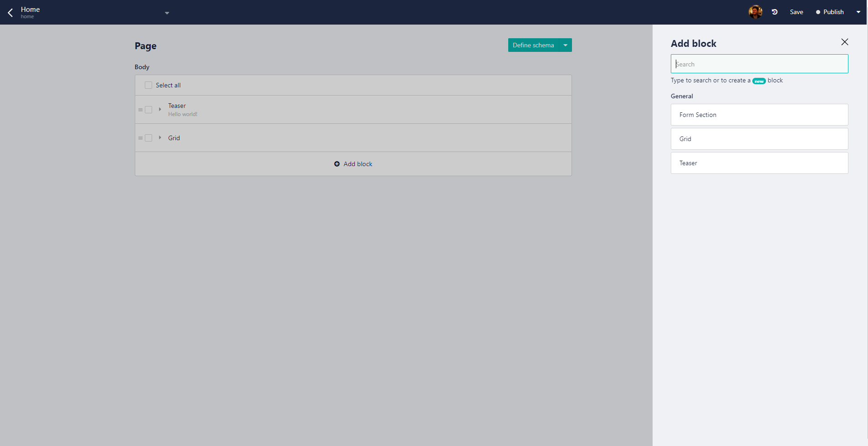This screenshot has width=868, height=446.
Task: Open the version history icon
Action: [x=775, y=12]
